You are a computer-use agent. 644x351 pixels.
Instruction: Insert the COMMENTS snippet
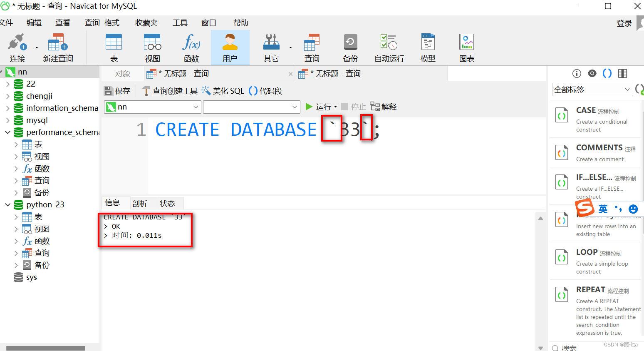(x=596, y=152)
